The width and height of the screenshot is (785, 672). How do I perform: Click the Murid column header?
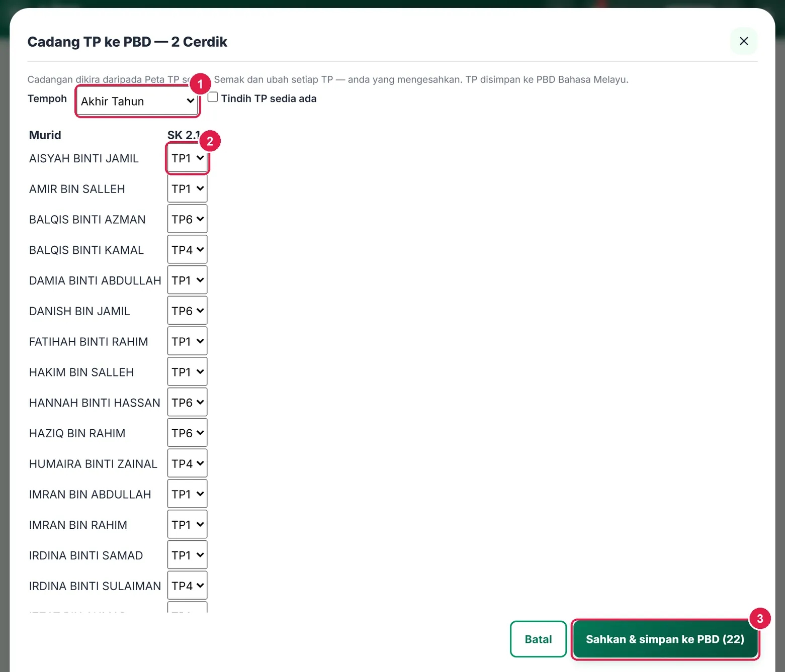click(45, 135)
